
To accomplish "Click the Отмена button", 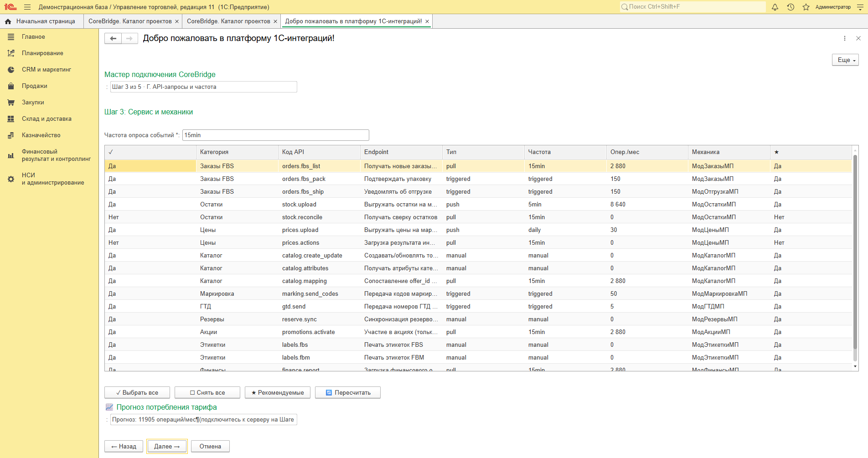I will (x=210, y=447).
